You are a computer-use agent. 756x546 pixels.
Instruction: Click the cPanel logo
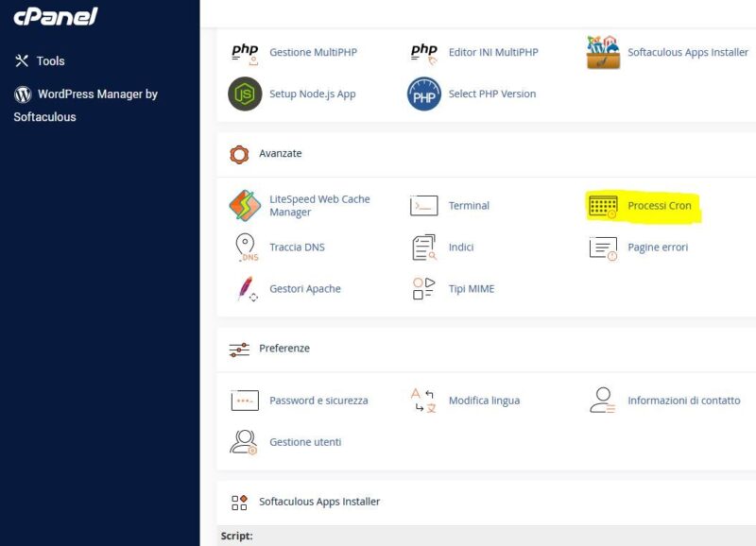tap(56, 16)
